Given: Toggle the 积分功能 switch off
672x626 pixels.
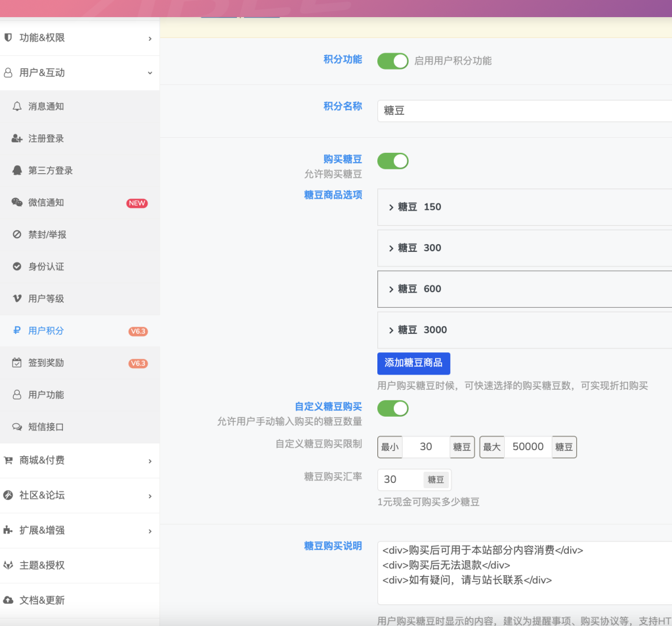Looking at the screenshot, I should (392, 60).
